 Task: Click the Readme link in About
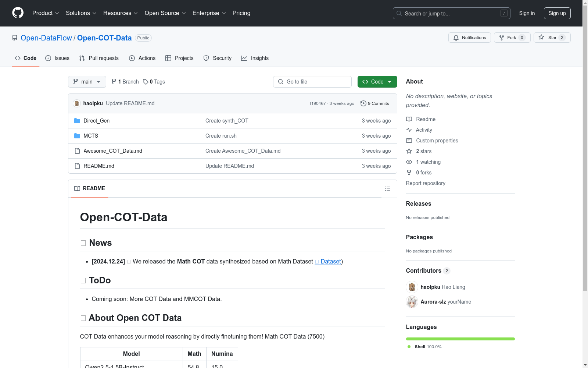coord(421,119)
